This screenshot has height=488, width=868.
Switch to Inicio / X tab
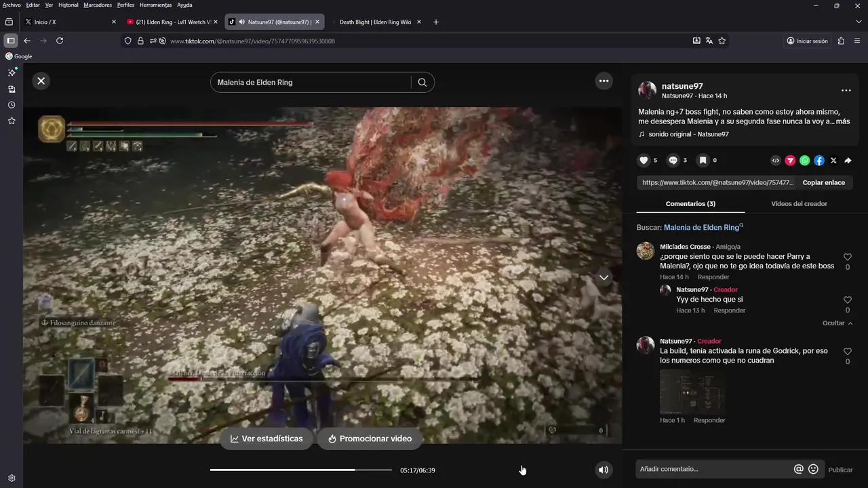coord(70,22)
